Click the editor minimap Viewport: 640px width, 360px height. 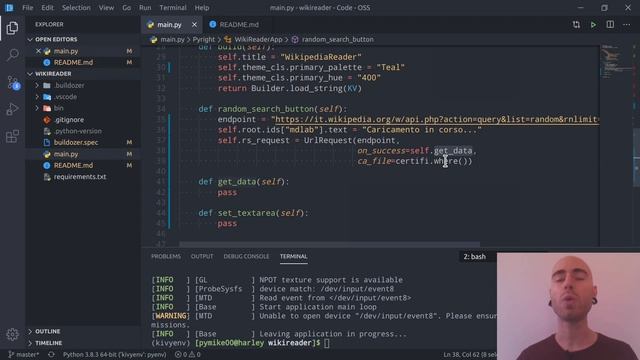tap(616, 61)
